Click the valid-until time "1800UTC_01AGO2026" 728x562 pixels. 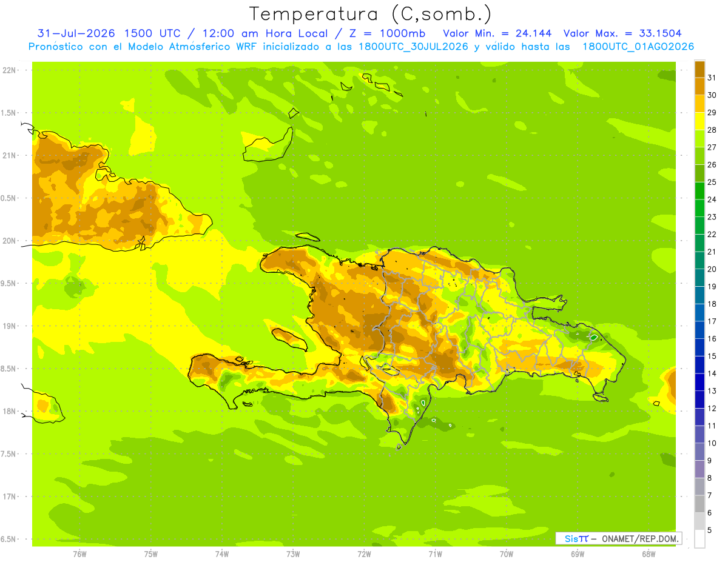[638, 47]
